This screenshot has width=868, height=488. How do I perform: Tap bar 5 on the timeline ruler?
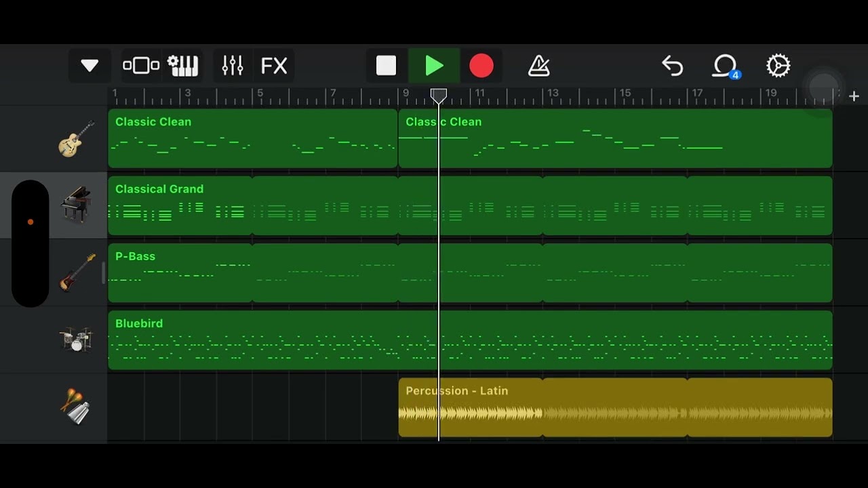point(259,93)
